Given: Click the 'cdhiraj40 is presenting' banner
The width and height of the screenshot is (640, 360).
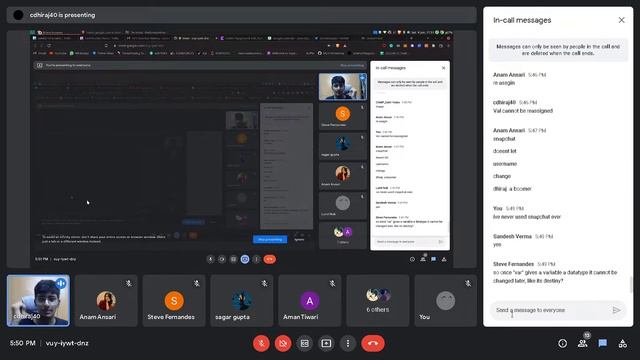Looking at the screenshot, I should (x=241, y=15).
